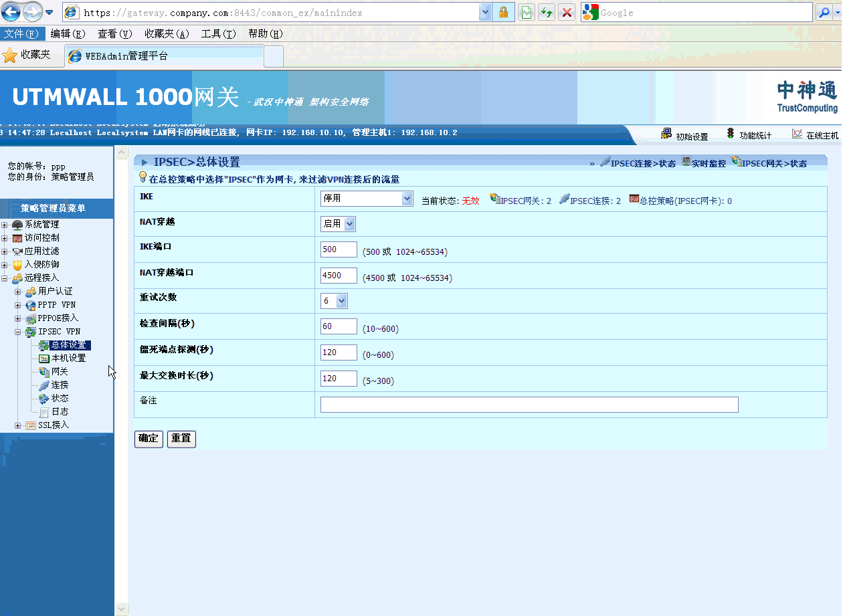Screen dimensions: 843x616
Task: Click the IE Back arrow button
Action: pos(11,12)
